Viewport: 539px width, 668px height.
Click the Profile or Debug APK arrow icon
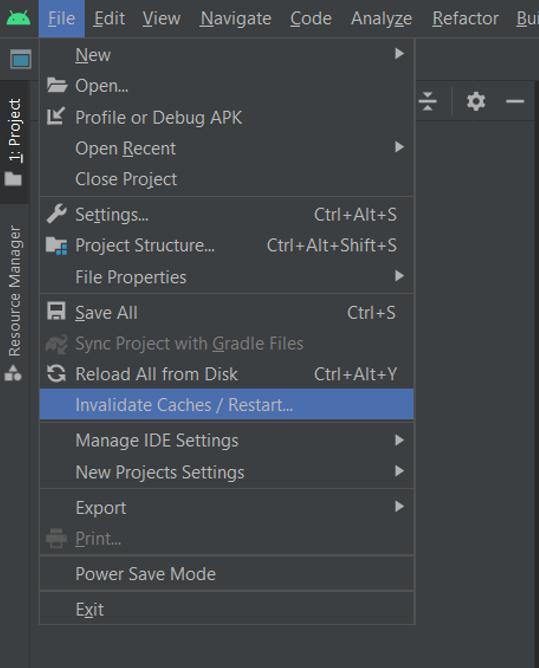pos(56,116)
